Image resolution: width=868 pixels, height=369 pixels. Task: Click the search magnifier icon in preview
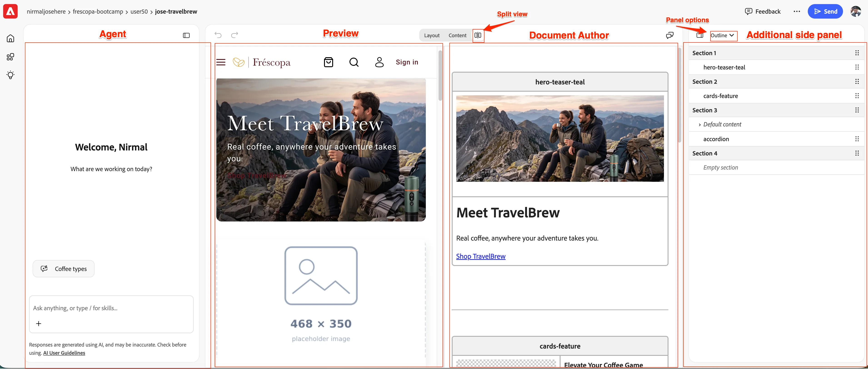354,62
